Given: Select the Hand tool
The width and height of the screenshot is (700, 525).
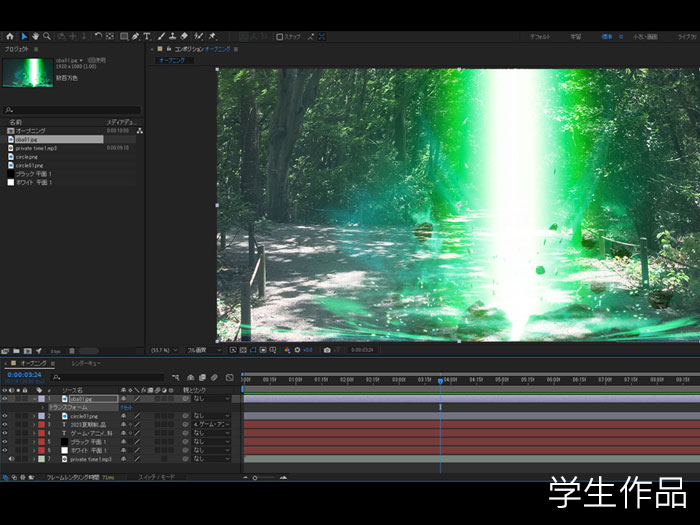Looking at the screenshot, I should coord(35,36).
